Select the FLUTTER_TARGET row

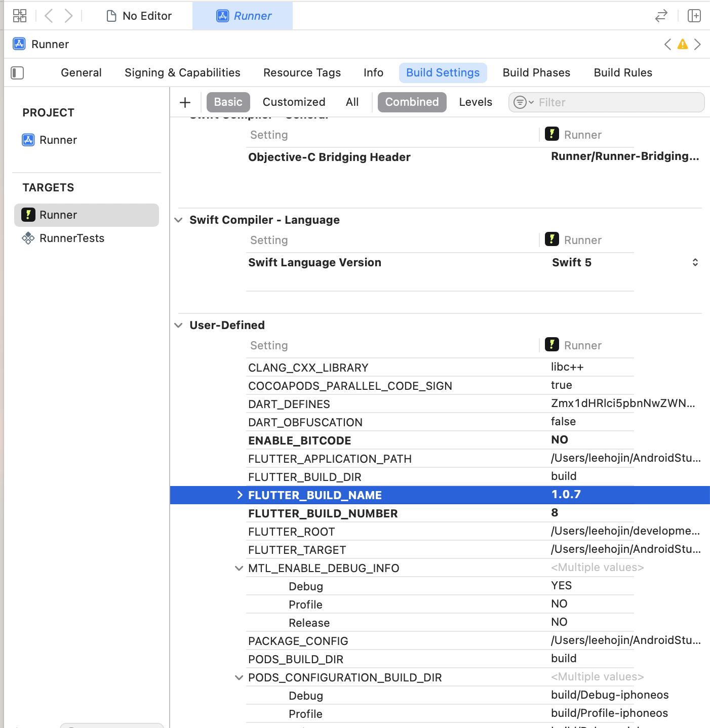click(x=440, y=550)
